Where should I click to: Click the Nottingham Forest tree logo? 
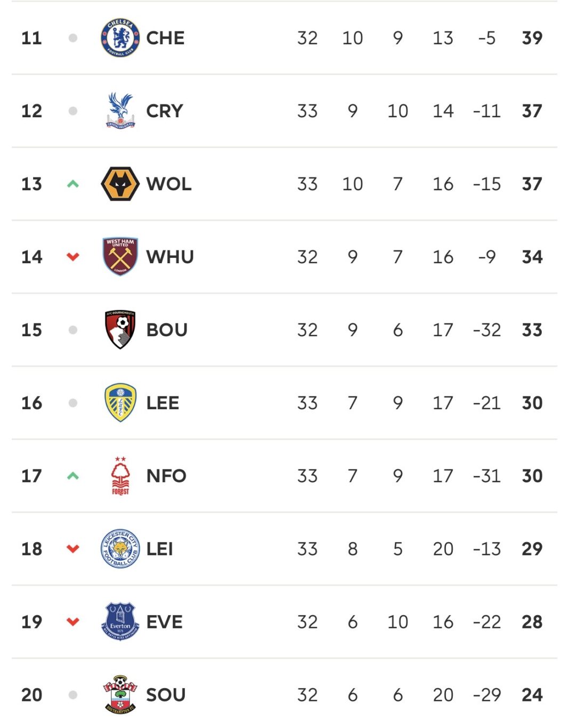120,476
